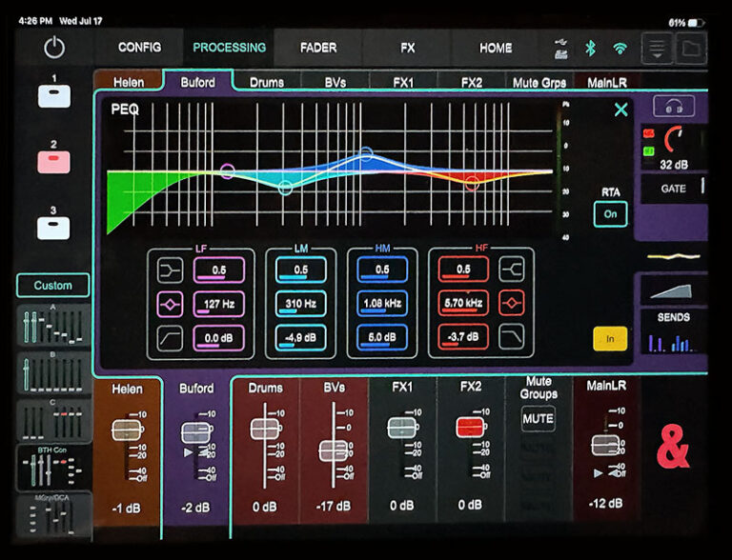Click the BVs channel fader handle
The height and width of the screenshot is (560, 732).
click(x=333, y=450)
